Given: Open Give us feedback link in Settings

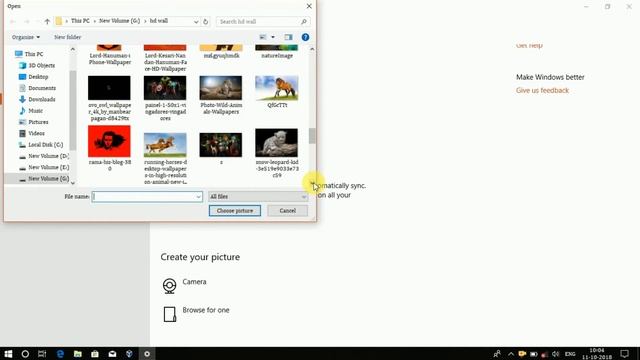Looking at the screenshot, I should 542,91.
